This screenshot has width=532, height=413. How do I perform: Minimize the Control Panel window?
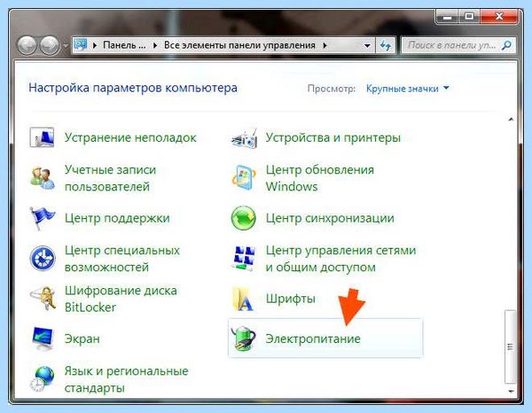click(x=447, y=16)
